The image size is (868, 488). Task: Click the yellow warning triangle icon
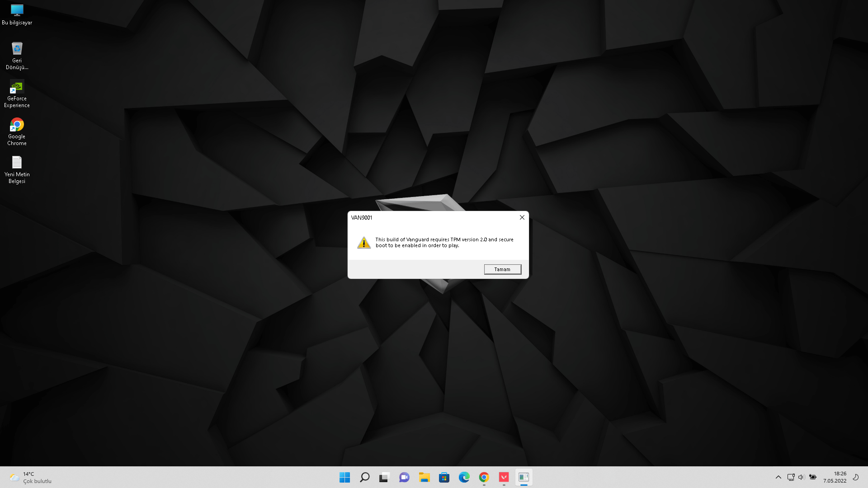[x=363, y=243]
